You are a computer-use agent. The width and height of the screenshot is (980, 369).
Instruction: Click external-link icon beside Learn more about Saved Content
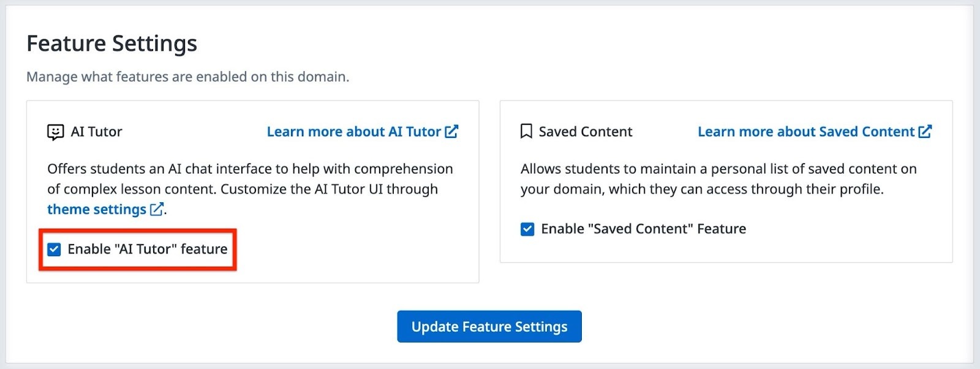tap(925, 132)
